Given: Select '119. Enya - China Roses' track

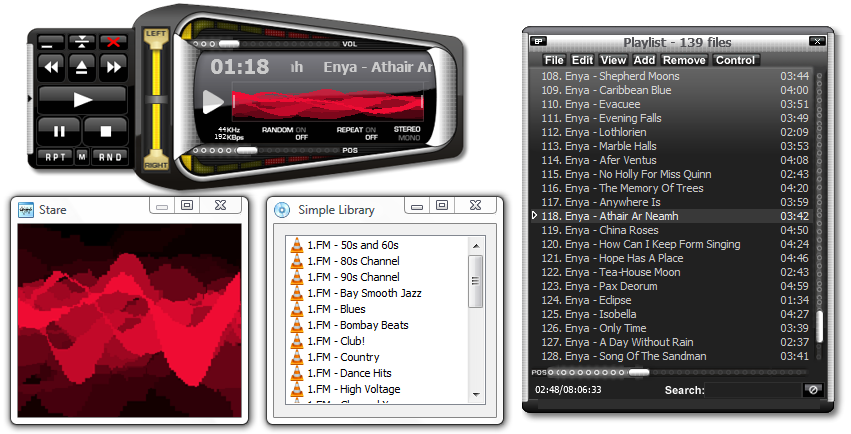Looking at the screenshot, I should (675, 230).
